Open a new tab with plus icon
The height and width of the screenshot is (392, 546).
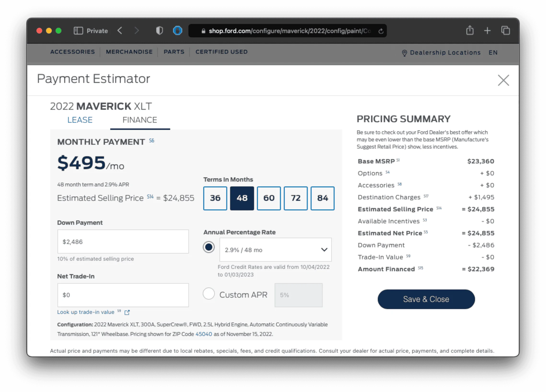487,31
